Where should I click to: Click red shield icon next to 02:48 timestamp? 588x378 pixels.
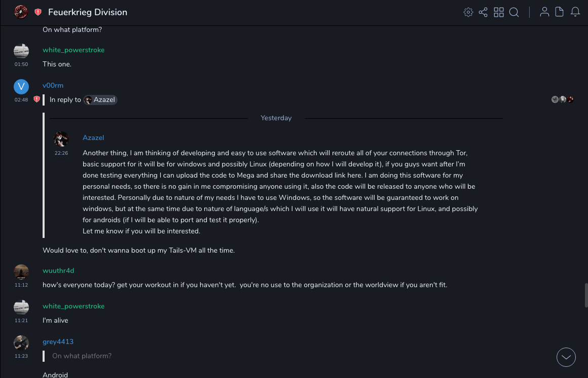(36, 99)
